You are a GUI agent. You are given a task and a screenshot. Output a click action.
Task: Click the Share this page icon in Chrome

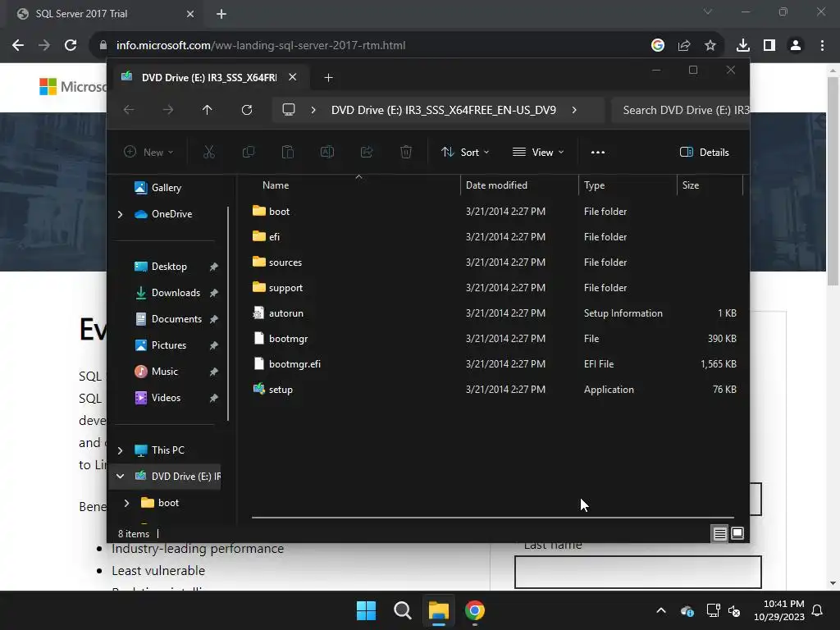tap(684, 46)
